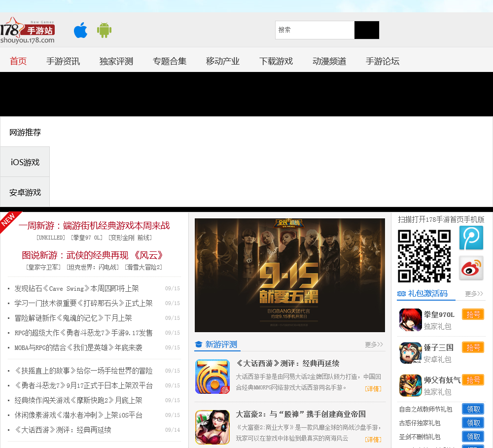Open news 冒险解谜新作《鬼魂的记忆》下月上架
Image resolution: width=493 pixels, height=448 pixels.
73,318
